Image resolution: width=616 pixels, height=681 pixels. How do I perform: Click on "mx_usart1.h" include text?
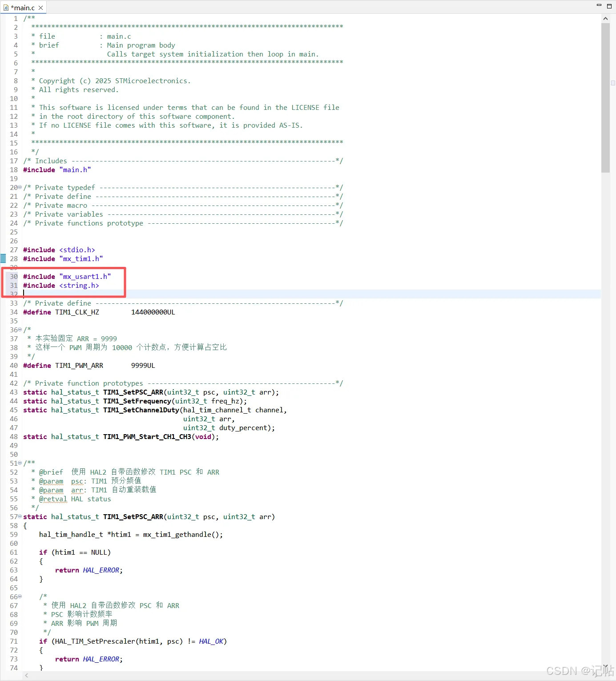[x=85, y=276]
